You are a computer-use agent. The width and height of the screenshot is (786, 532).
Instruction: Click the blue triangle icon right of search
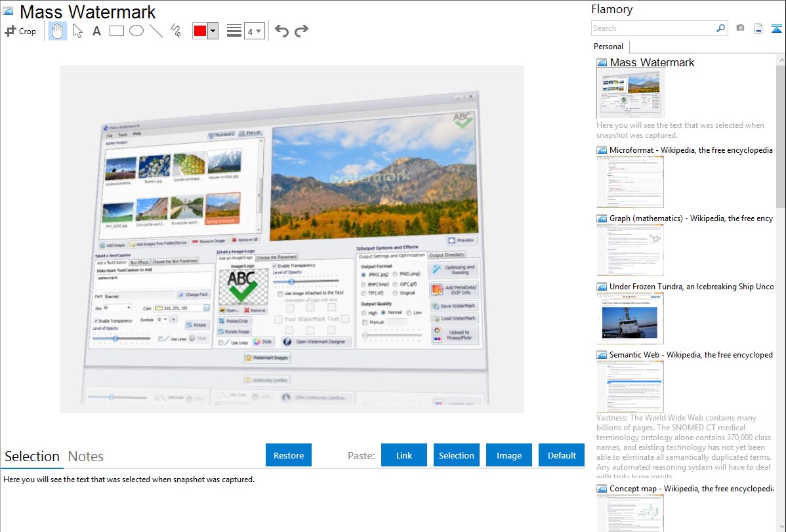coord(776,28)
